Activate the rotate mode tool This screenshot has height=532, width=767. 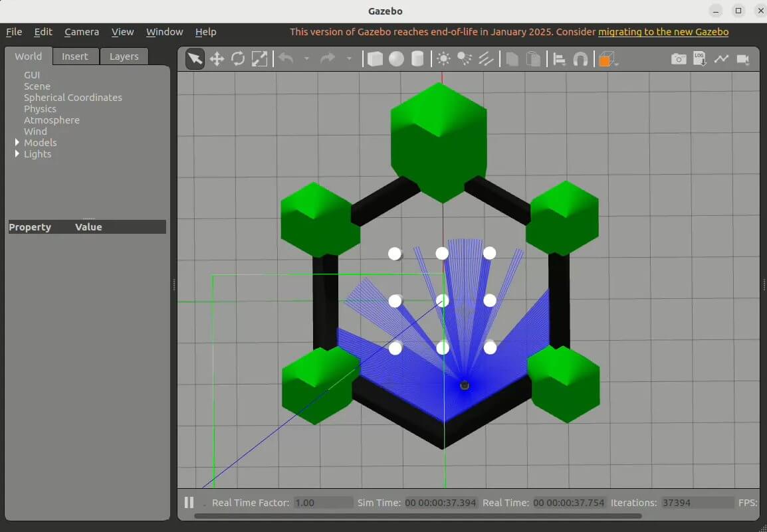coord(238,59)
